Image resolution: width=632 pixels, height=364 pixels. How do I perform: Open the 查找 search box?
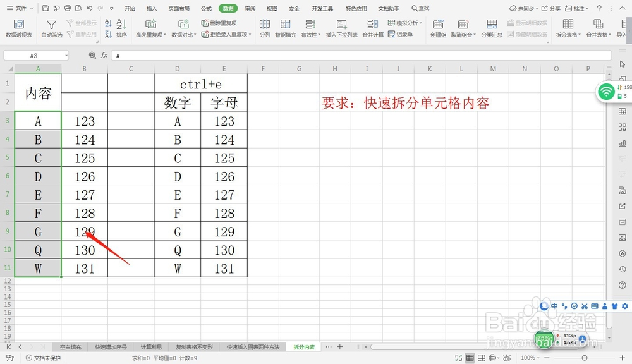pyautogui.click(x=420, y=8)
